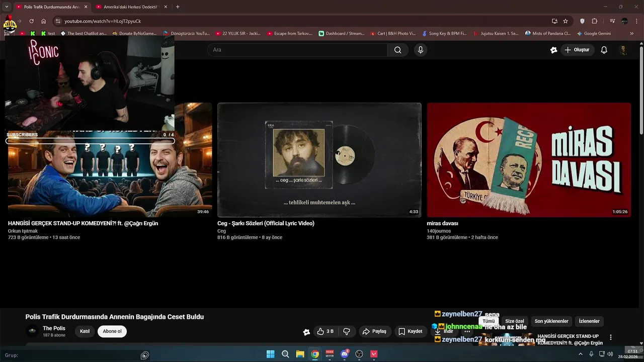644x362 pixels.
Task: Click the YouTube search magnifier button
Action: click(397, 50)
